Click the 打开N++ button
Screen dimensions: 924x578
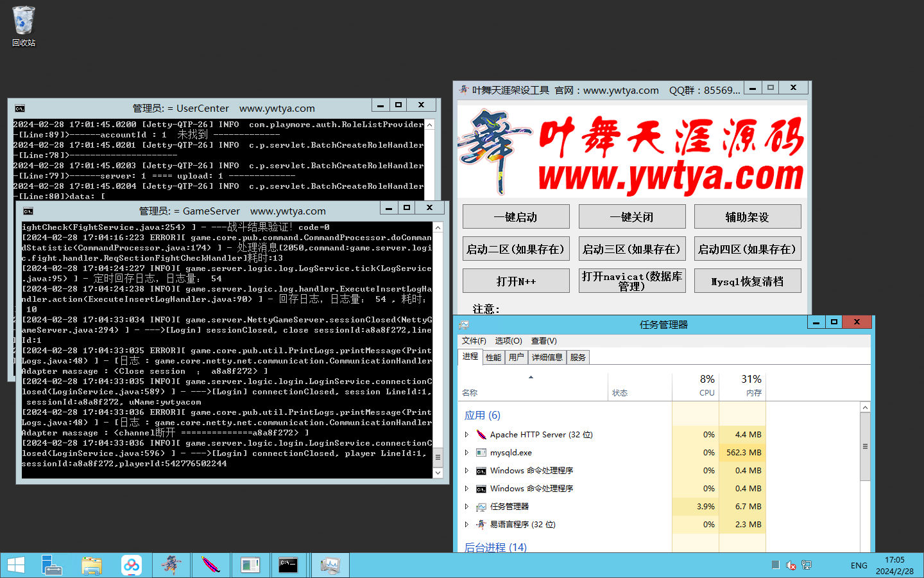pyautogui.click(x=516, y=281)
